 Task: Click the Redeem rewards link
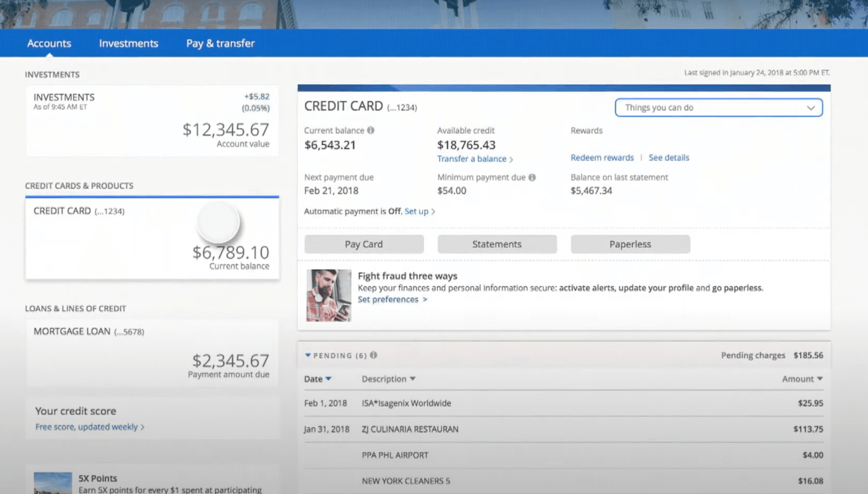602,157
